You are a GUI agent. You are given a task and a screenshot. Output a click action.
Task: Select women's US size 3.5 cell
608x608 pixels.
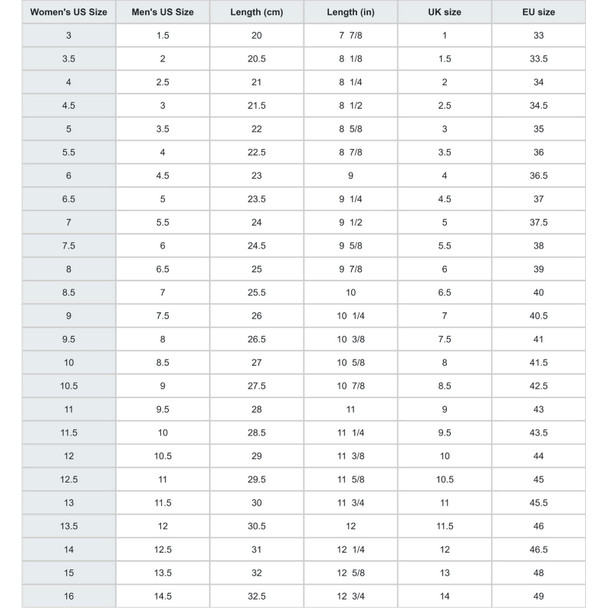(x=69, y=59)
